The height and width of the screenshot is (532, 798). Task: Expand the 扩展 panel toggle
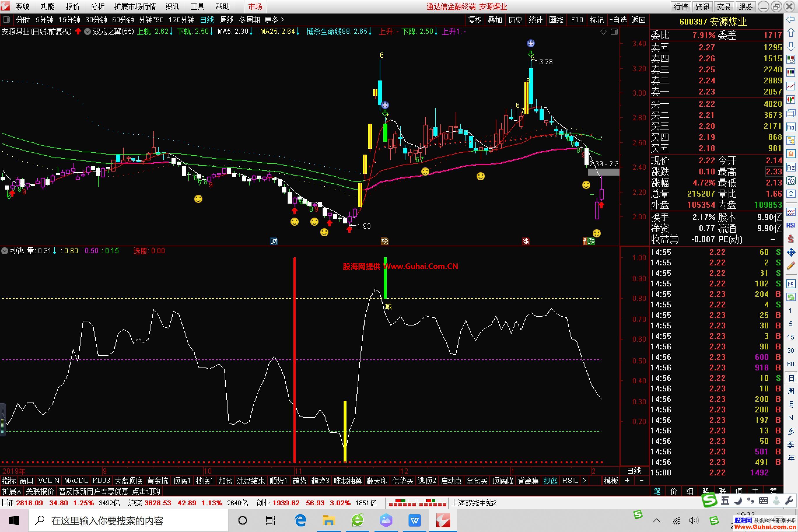[12, 491]
